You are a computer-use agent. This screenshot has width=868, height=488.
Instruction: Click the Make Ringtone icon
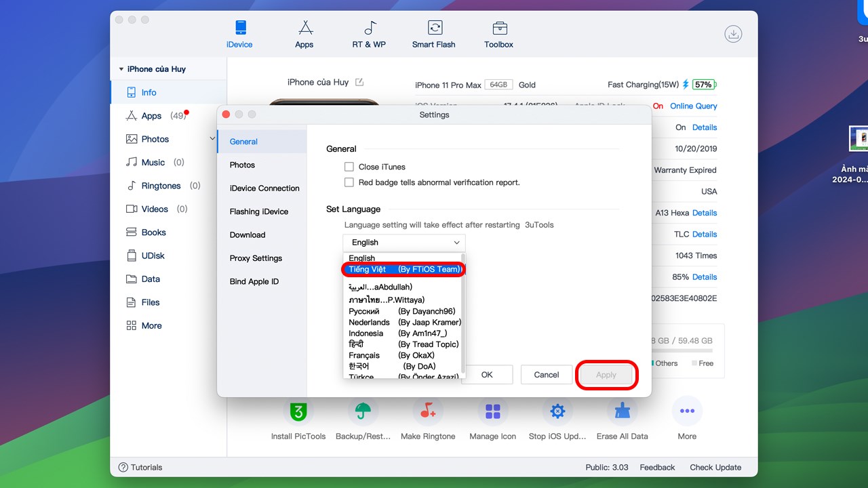(x=428, y=411)
